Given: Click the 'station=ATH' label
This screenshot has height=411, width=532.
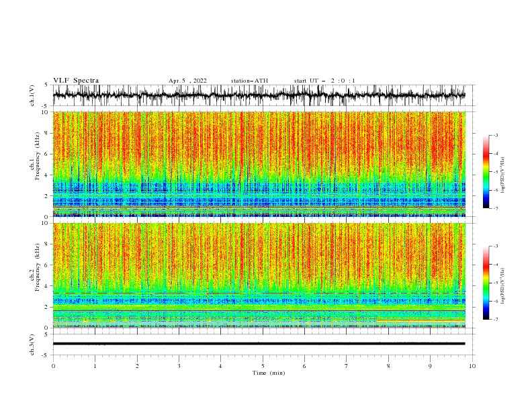Looking at the screenshot, I should point(249,81).
